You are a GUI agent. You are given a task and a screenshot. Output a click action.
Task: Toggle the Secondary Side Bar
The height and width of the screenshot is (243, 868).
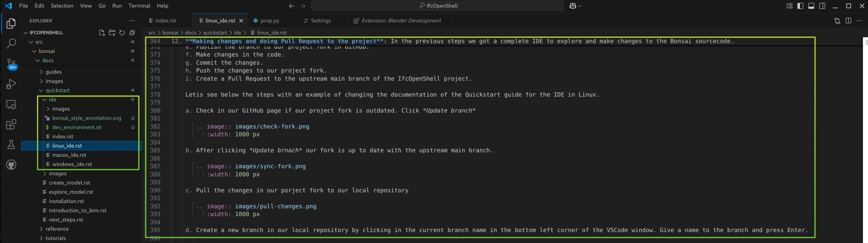point(822,6)
